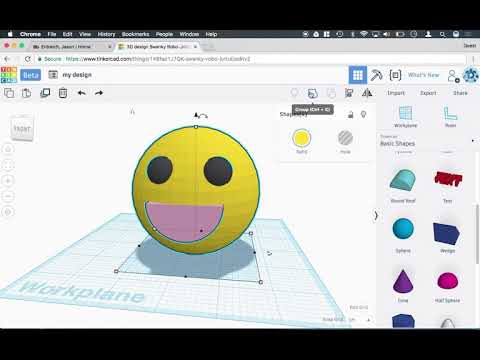Delete the selection with the trash icon
The width and height of the screenshot is (480, 360).
tap(63, 93)
